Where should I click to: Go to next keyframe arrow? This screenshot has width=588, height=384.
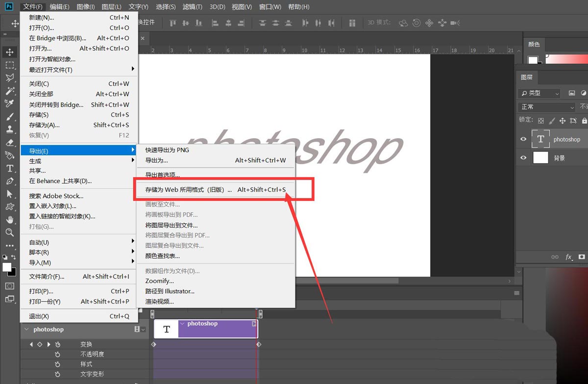click(x=48, y=344)
